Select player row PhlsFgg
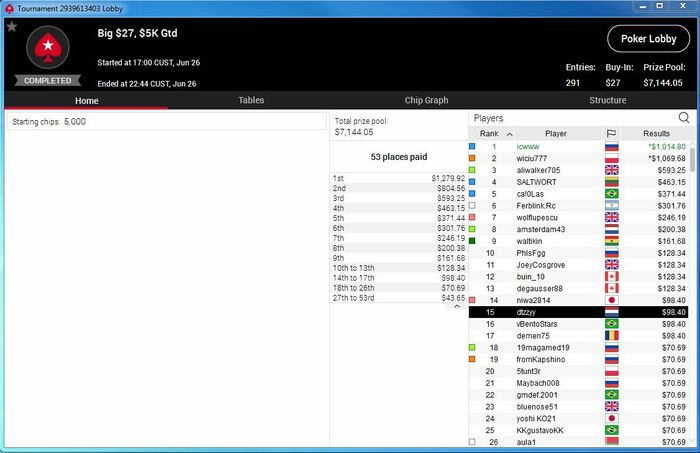This screenshot has width=700, height=453. coord(578,253)
